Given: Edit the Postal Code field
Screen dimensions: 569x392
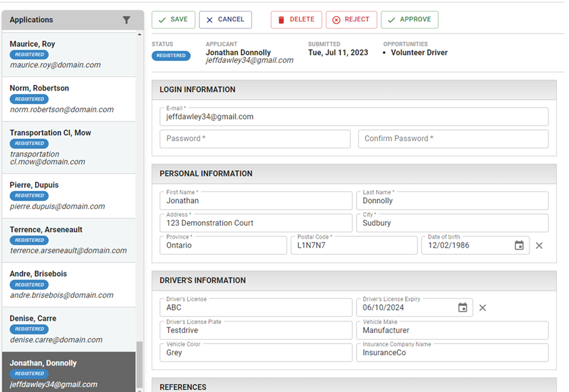Looking at the screenshot, I should pyautogui.click(x=354, y=246).
